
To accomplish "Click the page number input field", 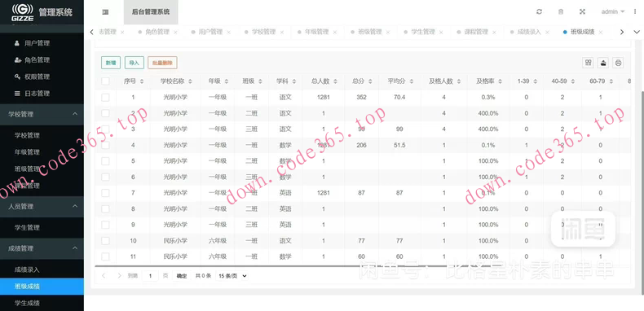I will coord(150,276).
